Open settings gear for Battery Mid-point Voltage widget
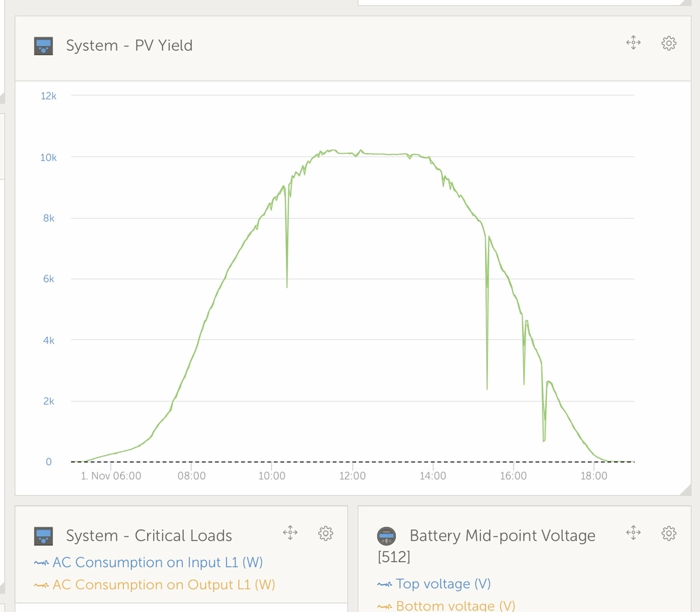The width and height of the screenshot is (700, 612). [668, 533]
